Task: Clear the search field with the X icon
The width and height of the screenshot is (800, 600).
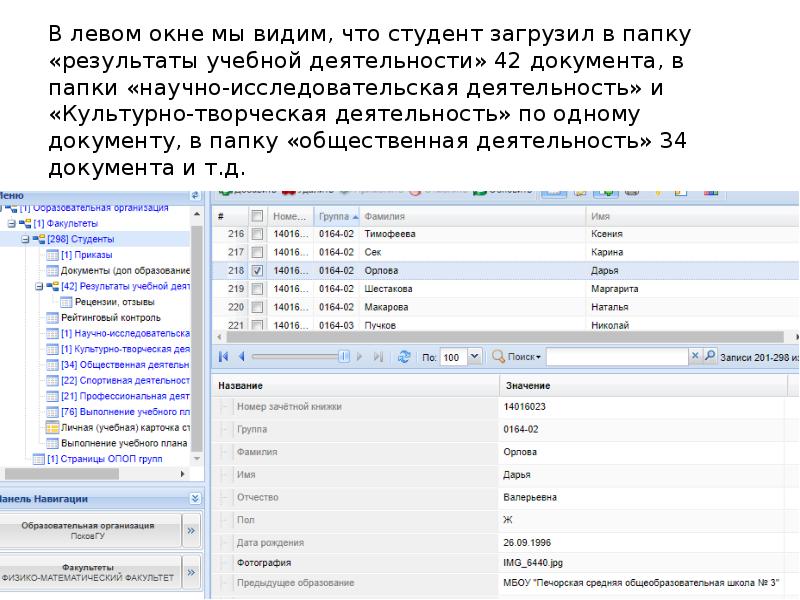Action: (694, 356)
